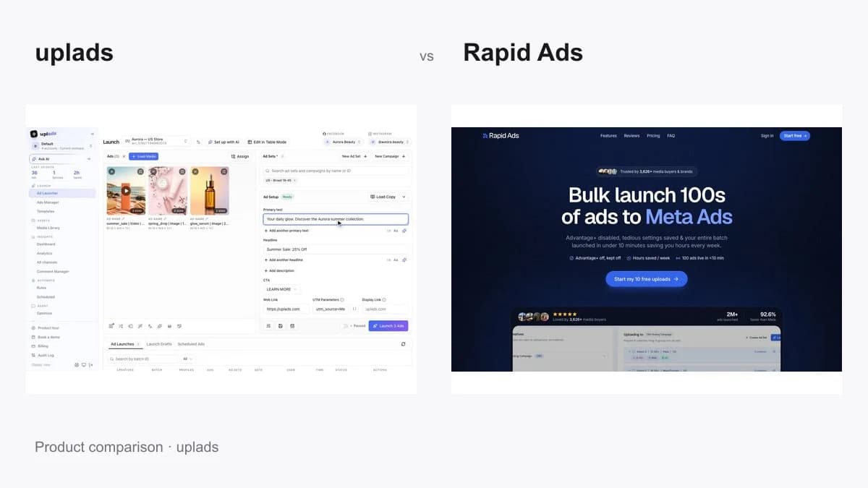The height and width of the screenshot is (488, 868).
Task: Click Add description link
Action: pyautogui.click(x=281, y=270)
